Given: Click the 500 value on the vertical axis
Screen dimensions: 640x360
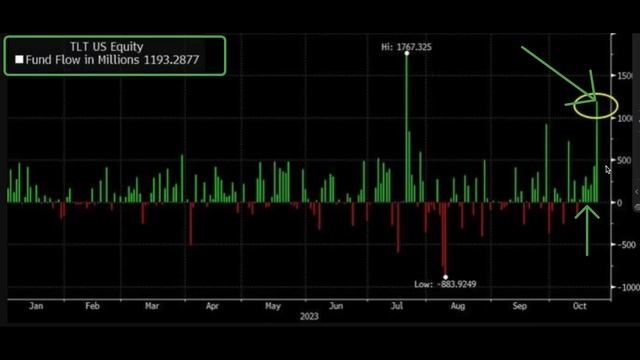Looking at the screenshot, I should point(624,160).
